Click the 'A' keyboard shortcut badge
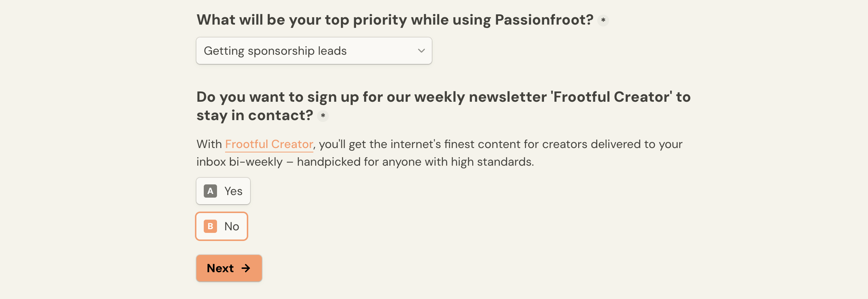The width and height of the screenshot is (868, 299). 210,191
